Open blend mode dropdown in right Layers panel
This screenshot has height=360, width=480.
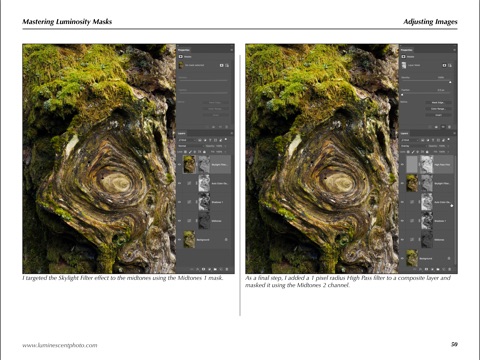[414, 146]
